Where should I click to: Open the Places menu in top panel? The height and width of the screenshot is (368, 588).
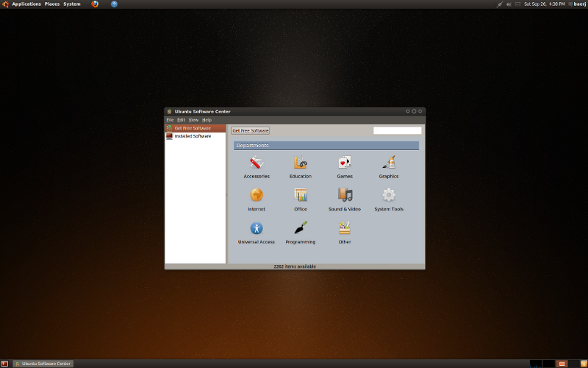point(52,4)
